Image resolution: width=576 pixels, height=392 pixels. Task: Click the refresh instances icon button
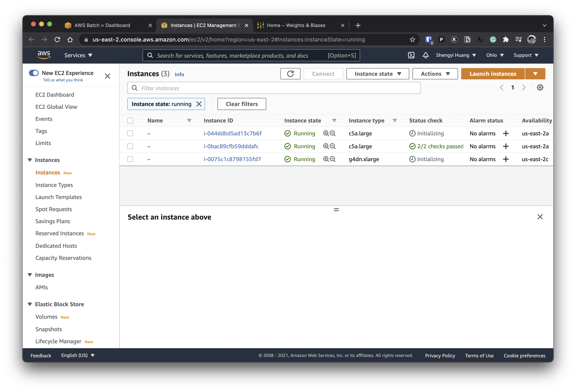click(290, 74)
